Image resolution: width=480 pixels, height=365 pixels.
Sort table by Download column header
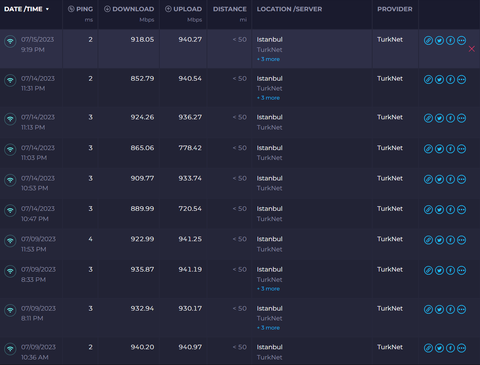[x=129, y=9]
